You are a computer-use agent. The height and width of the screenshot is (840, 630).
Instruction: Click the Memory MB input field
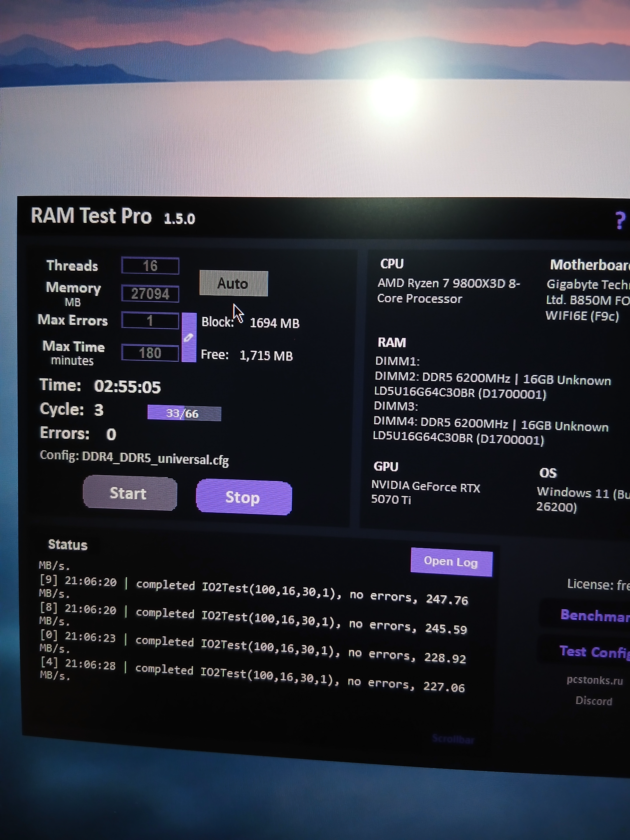coord(150,294)
